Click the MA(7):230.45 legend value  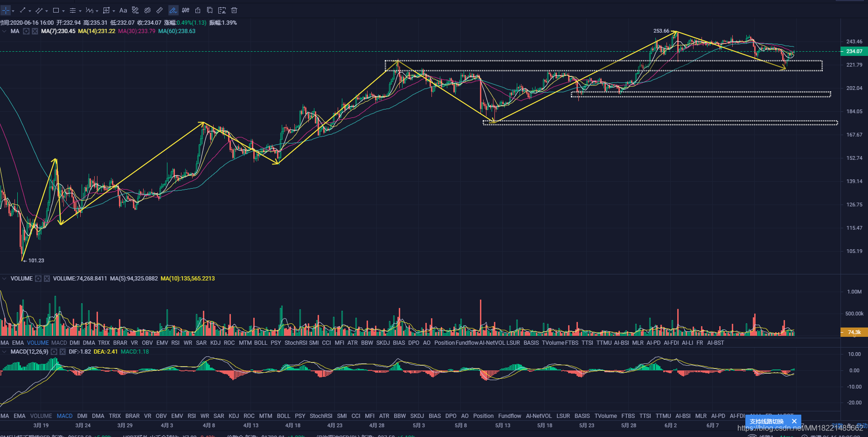pos(58,31)
